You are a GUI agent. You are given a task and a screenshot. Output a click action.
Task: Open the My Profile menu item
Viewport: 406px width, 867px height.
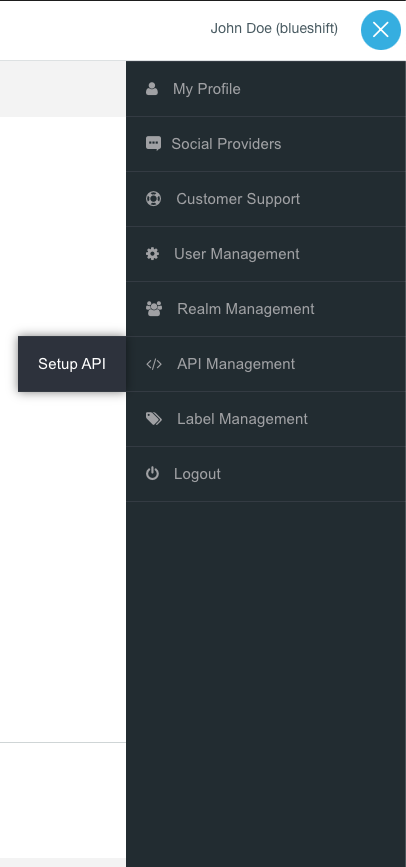(266, 89)
